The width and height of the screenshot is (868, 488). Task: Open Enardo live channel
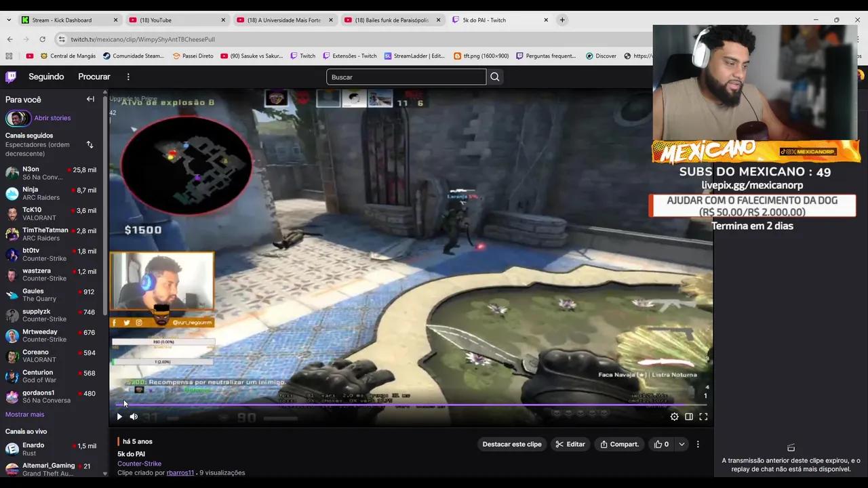(x=52, y=449)
